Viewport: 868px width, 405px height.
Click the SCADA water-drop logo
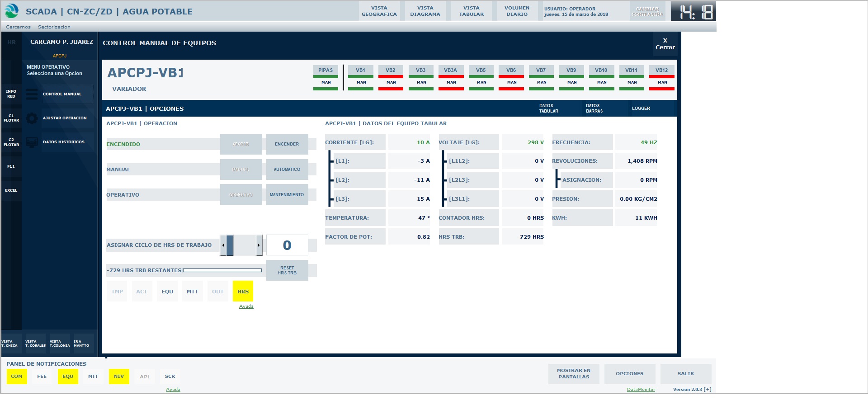[x=12, y=11]
